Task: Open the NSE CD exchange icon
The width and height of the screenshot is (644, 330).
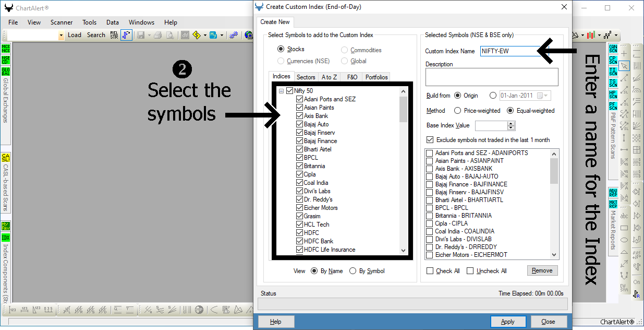Action: [6, 60]
